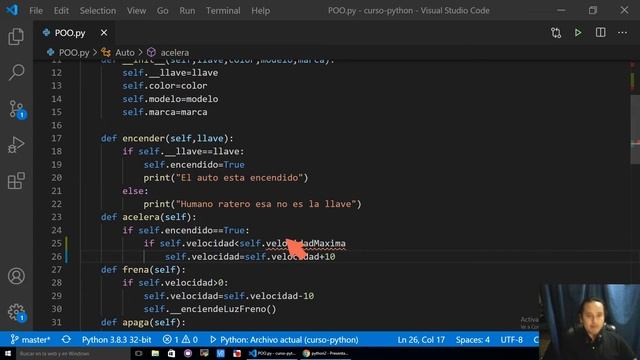Image resolution: width=640 pixels, height=360 pixels.
Task: Open the Extensions view
Action: click(x=16, y=180)
